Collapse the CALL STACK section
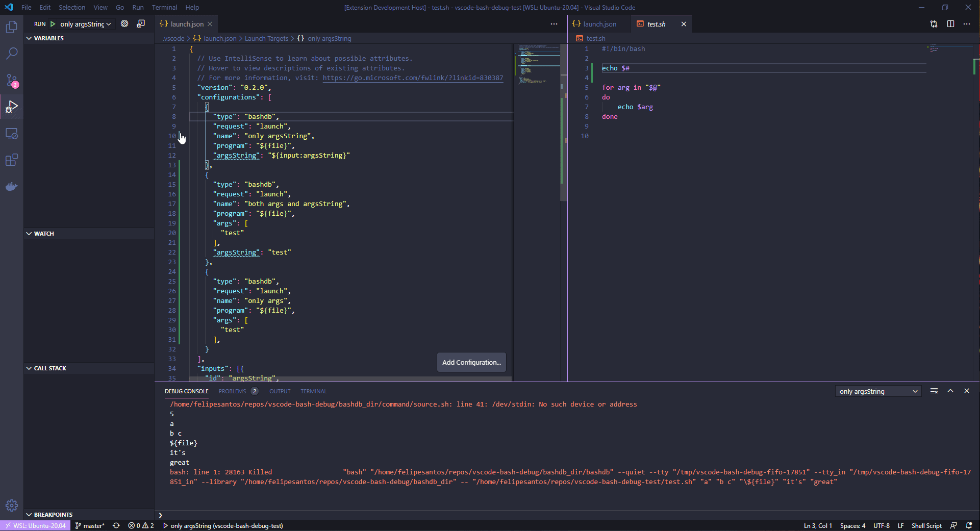This screenshot has width=980, height=531. pos(89,368)
